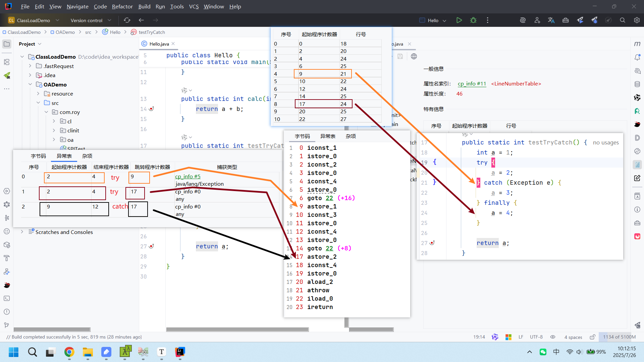644x362 pixels.
Task: Click cp_info #11 link
Action: click(x=472, y=83)
